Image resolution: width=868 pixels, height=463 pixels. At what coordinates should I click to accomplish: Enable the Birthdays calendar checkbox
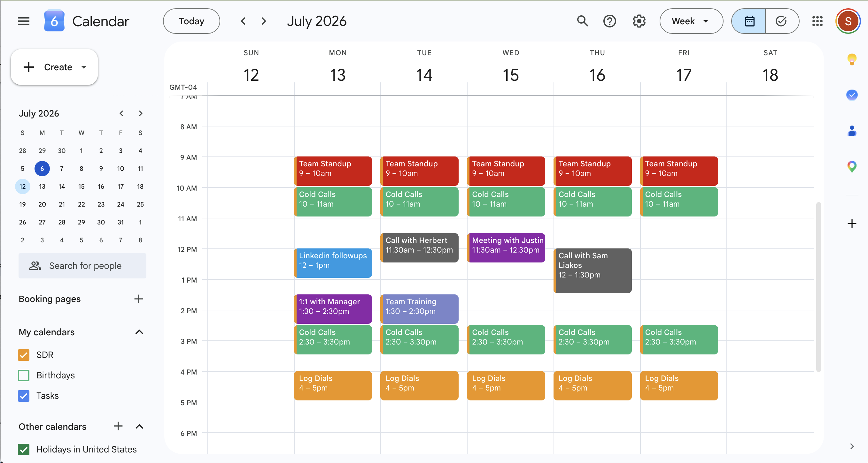(x=24, y=375)
